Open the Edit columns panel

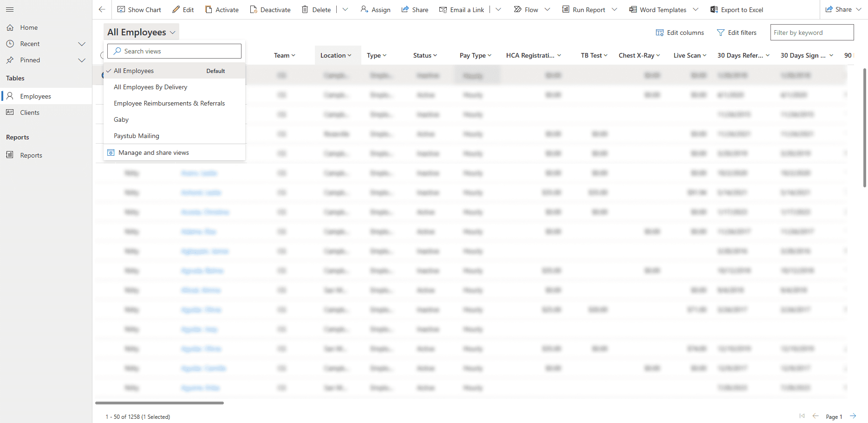pos(679,33)
